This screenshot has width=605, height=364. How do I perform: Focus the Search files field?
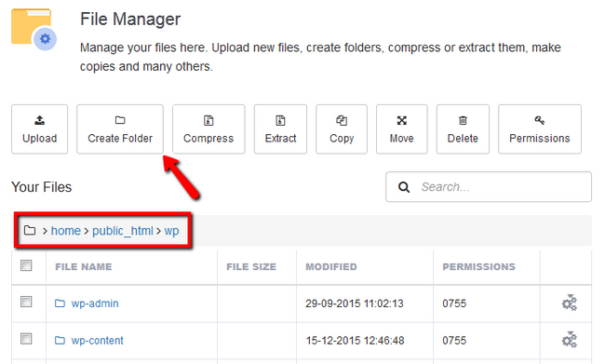(x=489, y=187)
